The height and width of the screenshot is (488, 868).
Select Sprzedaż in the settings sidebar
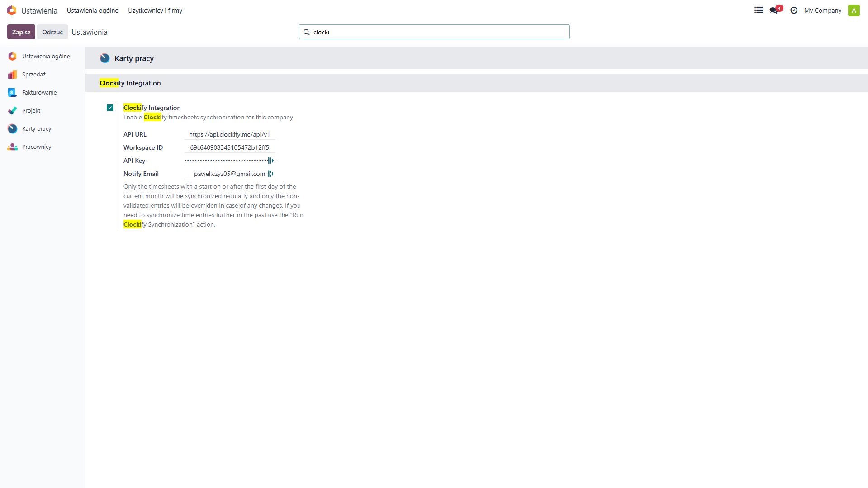coord(34,75)
